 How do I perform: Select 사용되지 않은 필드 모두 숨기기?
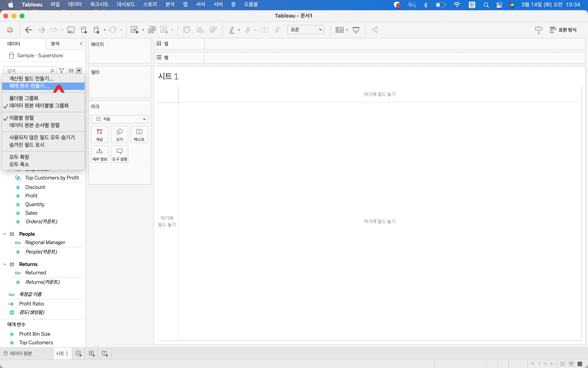pyautogui.click(x=43, y=138)
